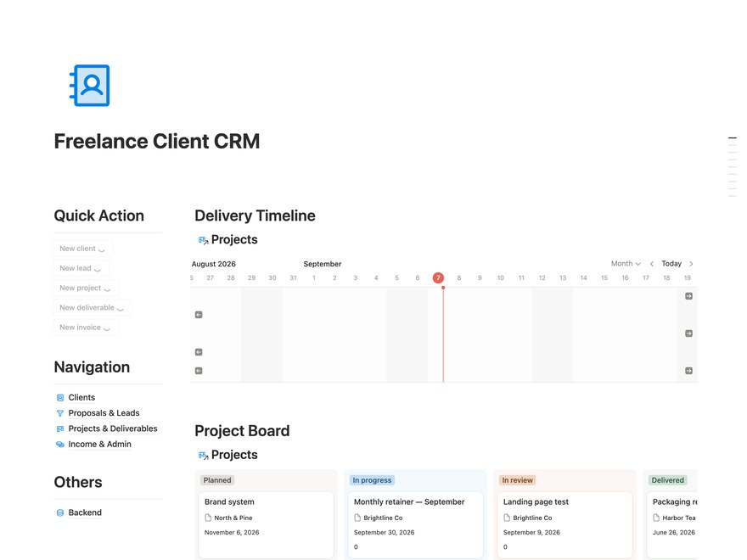Click the In review column tag
This screenshot has width=747, height=560.
(517, 480)
